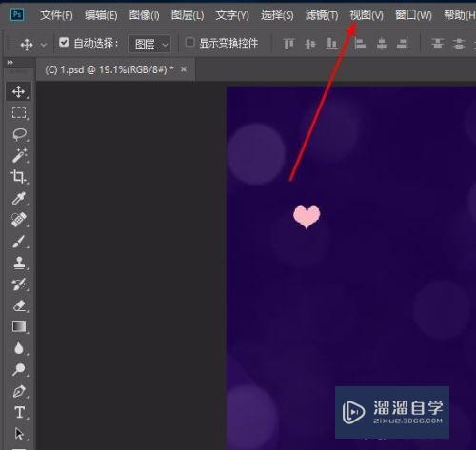Open the 图层 auto-select dropdown
Image resolution: width=476 pixels, height=450 pixels.
[149, 44]
